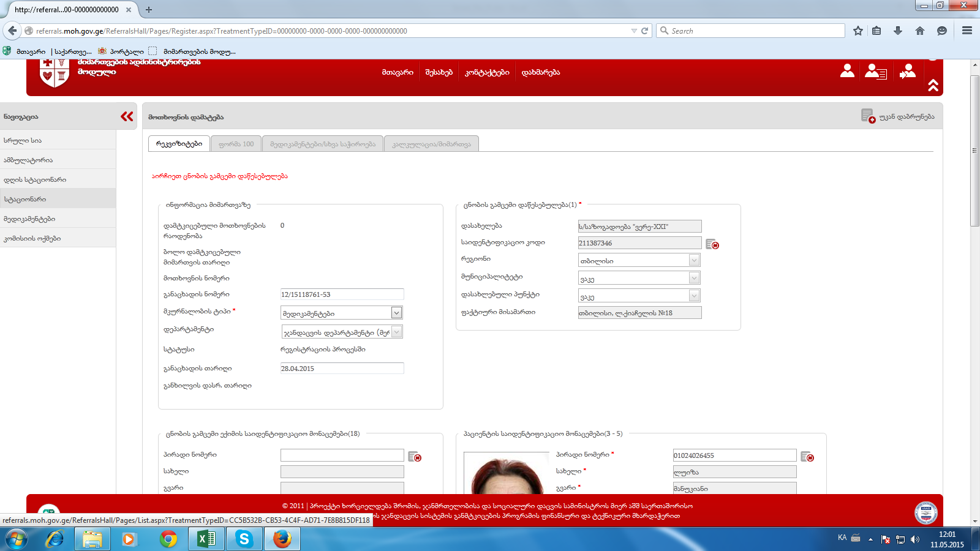Click the განაცხადის ნომერი input field
This screenshot has width=980, height=551.
342,294
